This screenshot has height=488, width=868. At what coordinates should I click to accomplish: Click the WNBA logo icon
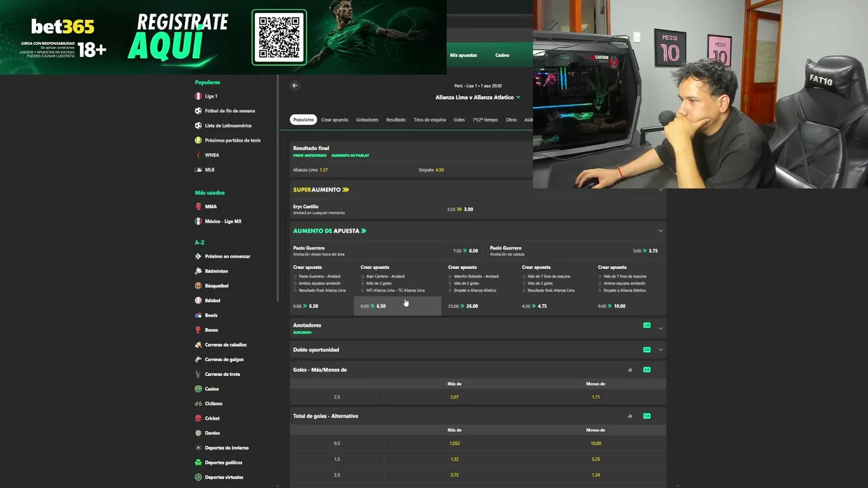click(x=198, y=155)
